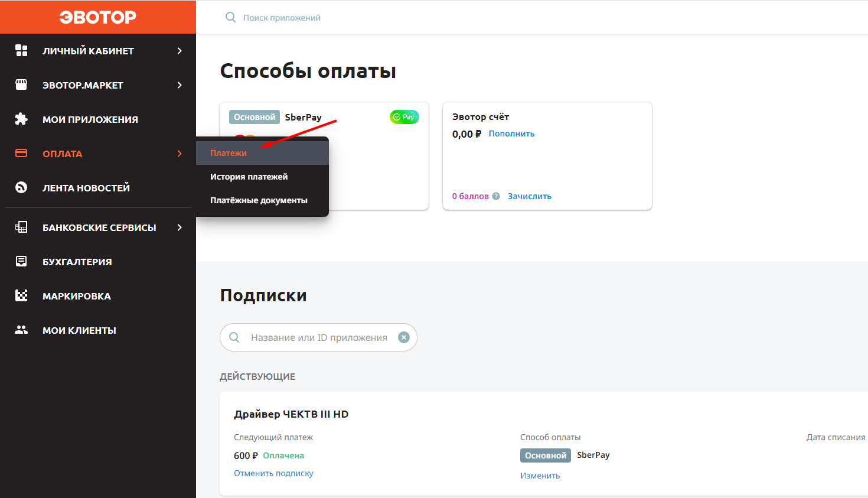Open История платежей submenu item
This screenshot has width=868, height=498.
click(x=262, y=177)
